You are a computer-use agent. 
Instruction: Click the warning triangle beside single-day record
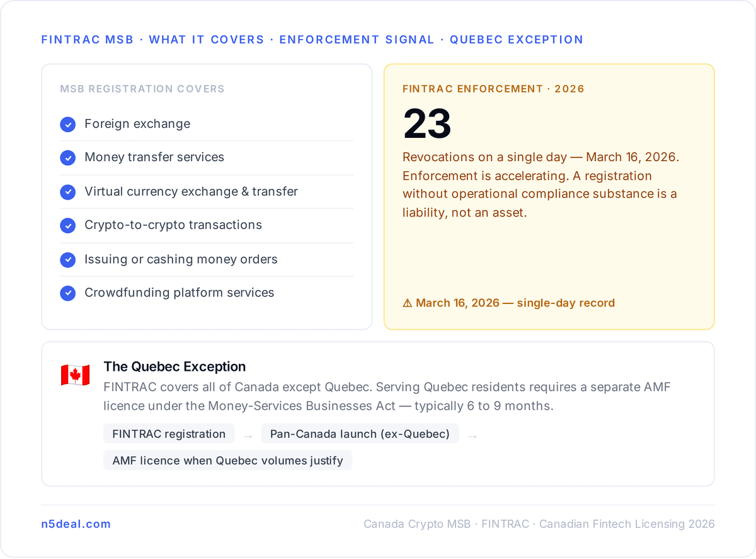[408, 303]
